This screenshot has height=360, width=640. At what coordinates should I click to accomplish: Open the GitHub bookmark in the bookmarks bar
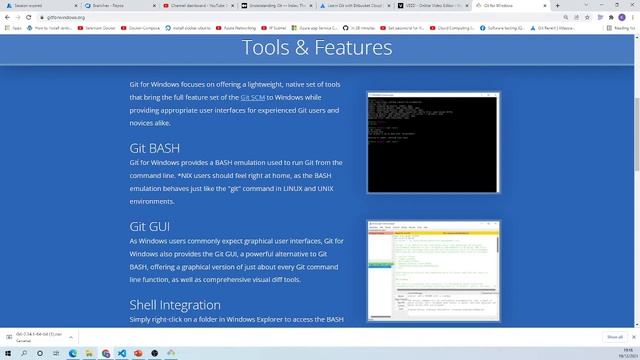tap(359, 28)
